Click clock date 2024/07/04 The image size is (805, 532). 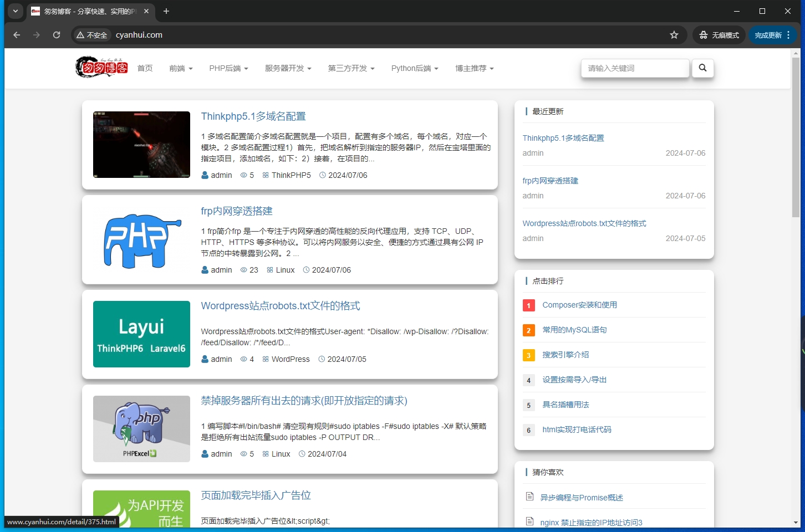click(x=323, y=454)
